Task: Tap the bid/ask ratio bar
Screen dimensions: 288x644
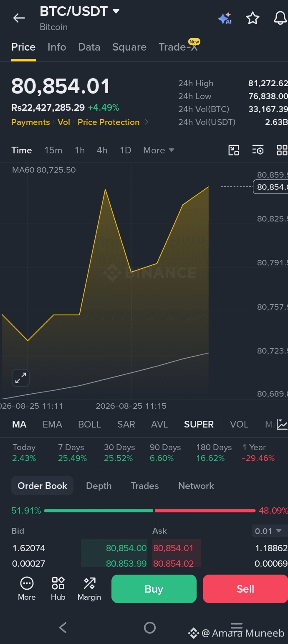Action: pos(150,511)
